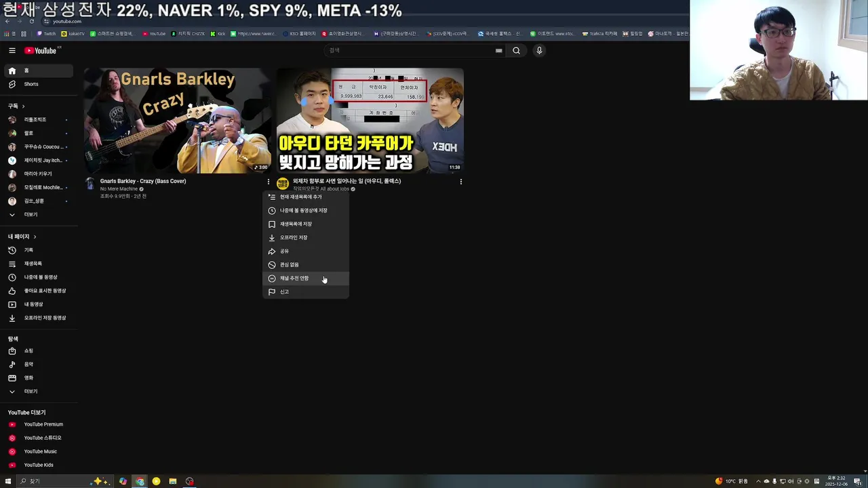
Task: Open the kakaoTV bookmark
Action: tap(73, 33)
